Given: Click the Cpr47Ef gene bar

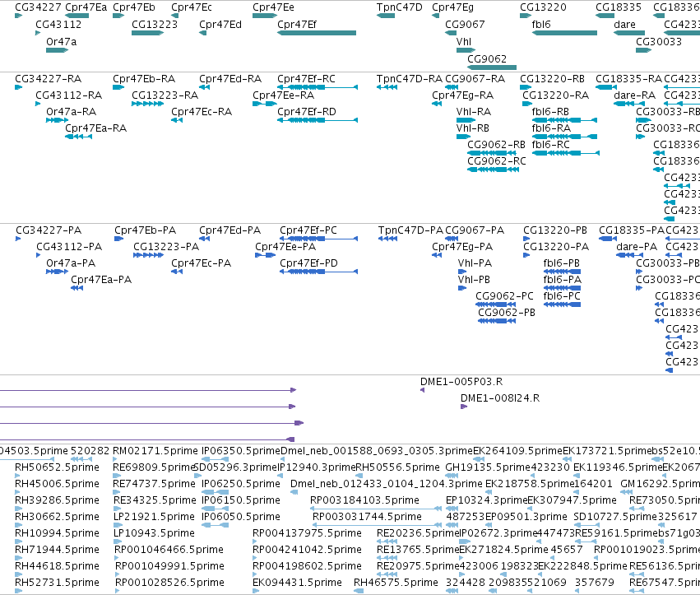Looking at the screenshot, I should tap(317, 33).
